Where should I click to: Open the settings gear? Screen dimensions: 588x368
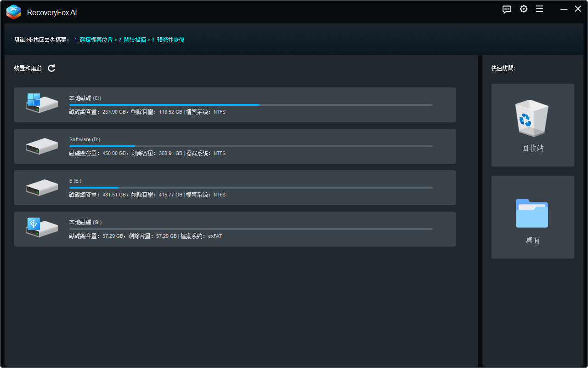tap(523, 9)
